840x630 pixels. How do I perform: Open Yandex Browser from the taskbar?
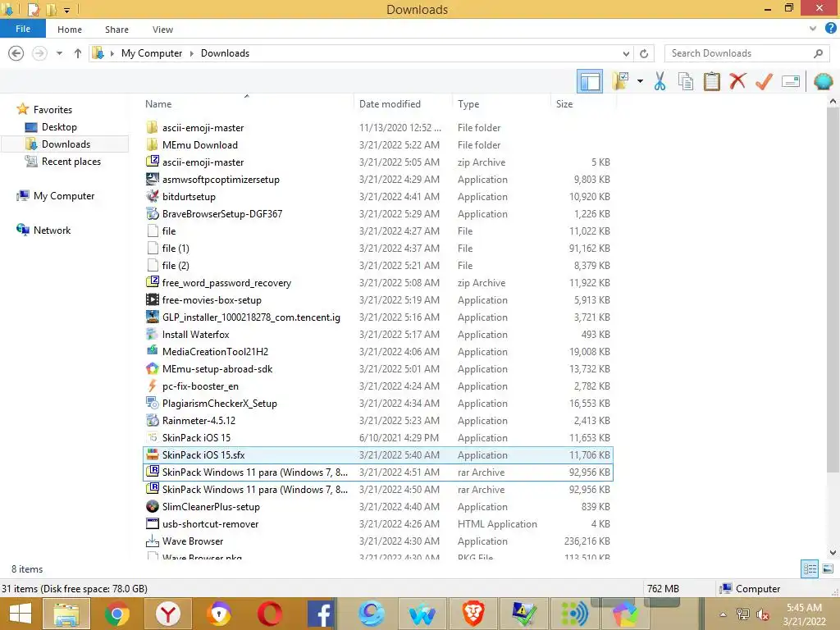(167, 614)
